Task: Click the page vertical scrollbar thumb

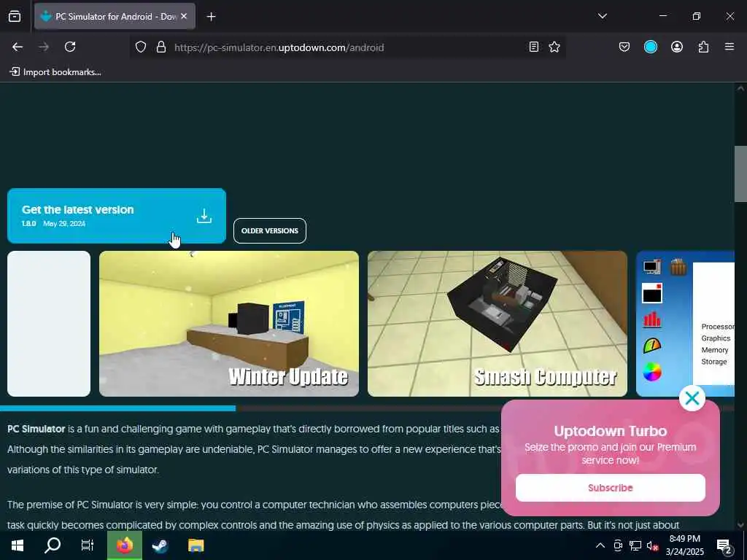Action: point(740,174)
